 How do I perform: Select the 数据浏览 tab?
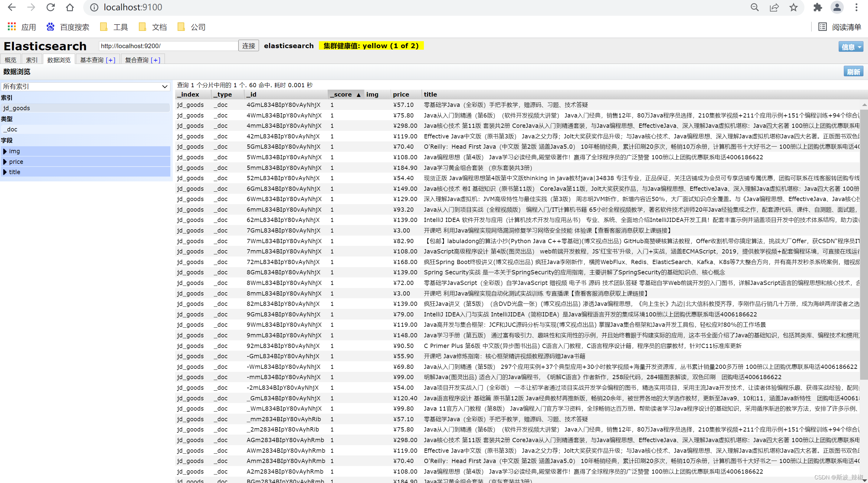(59, 60)
